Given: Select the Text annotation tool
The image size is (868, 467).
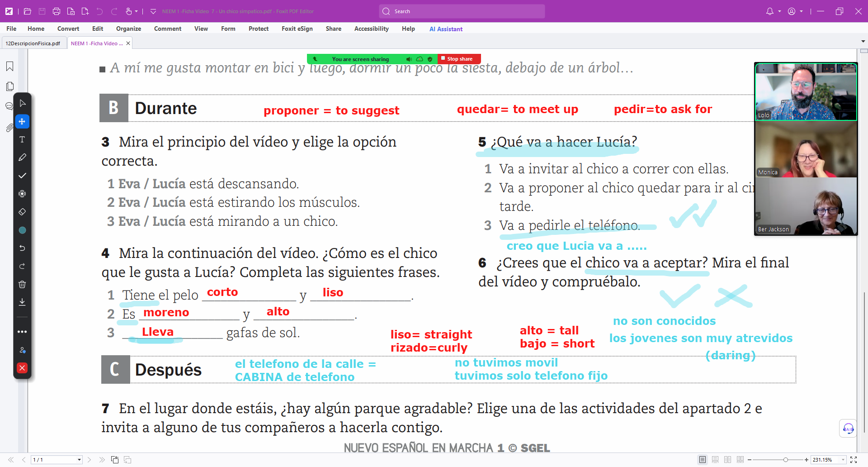Looking at the screenshot, I should tap(22, 139).
